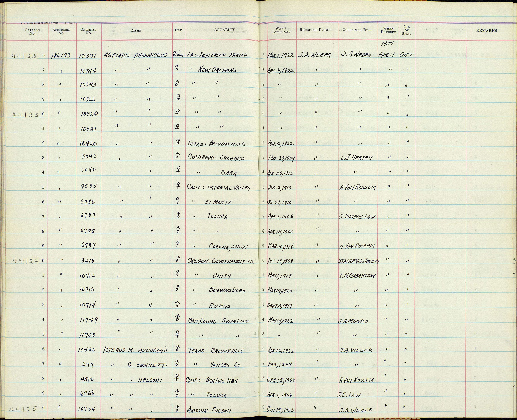Click locality 'Burns'

(x=220, y=306)
